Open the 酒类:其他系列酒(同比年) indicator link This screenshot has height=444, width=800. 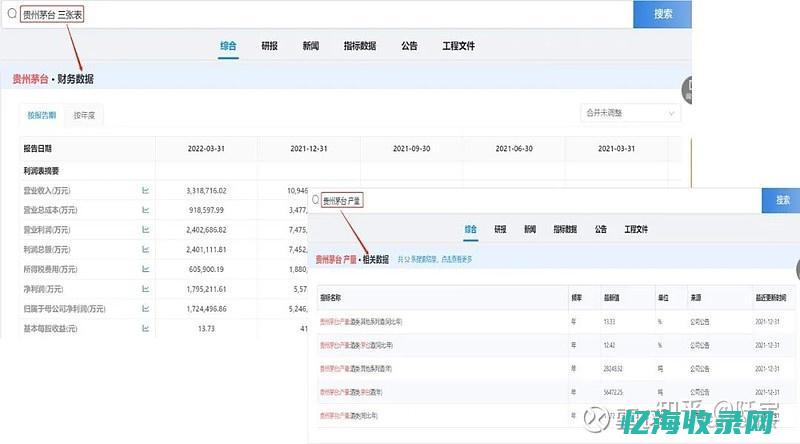coord(361,322)
